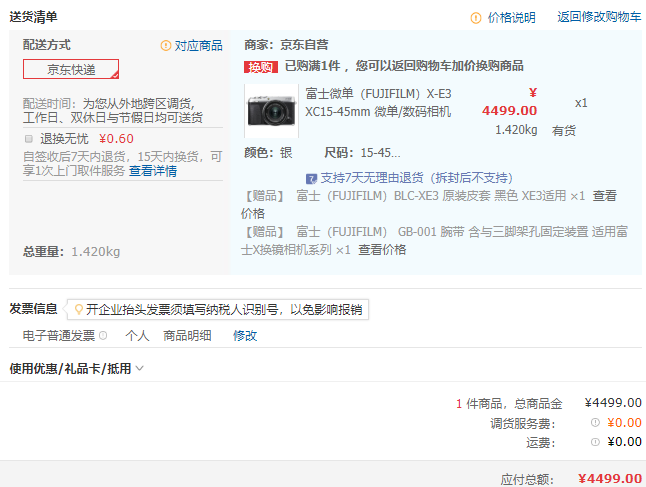The height and width of the screenshot is (487, 646).
Task: Click the 尺码: 15-45... text
Action: tap(362, 153)
